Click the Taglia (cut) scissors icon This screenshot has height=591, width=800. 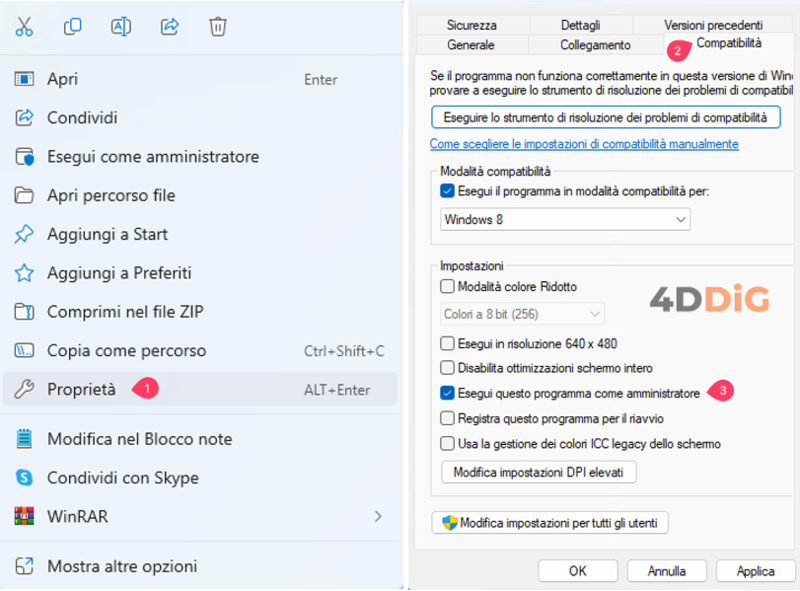click(x=27, y=27)
